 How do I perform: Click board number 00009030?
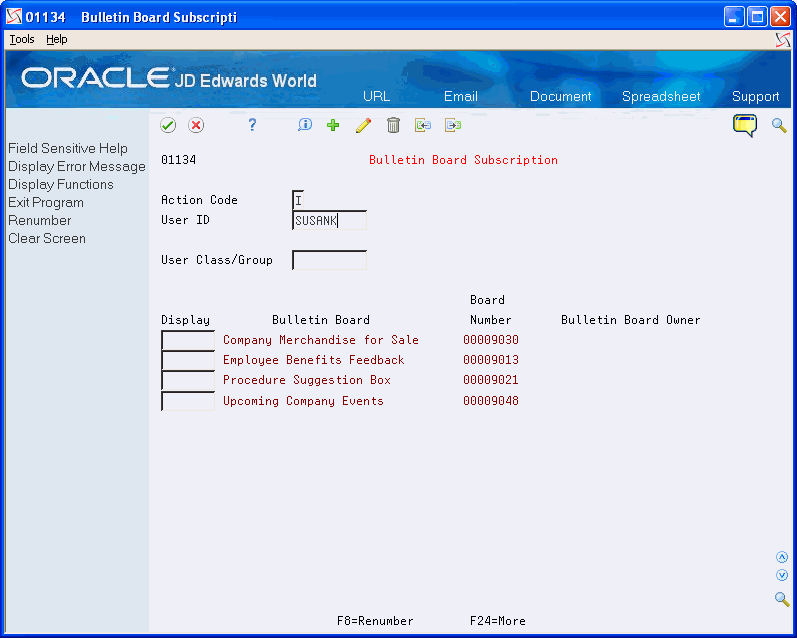[x=491, y=340]
